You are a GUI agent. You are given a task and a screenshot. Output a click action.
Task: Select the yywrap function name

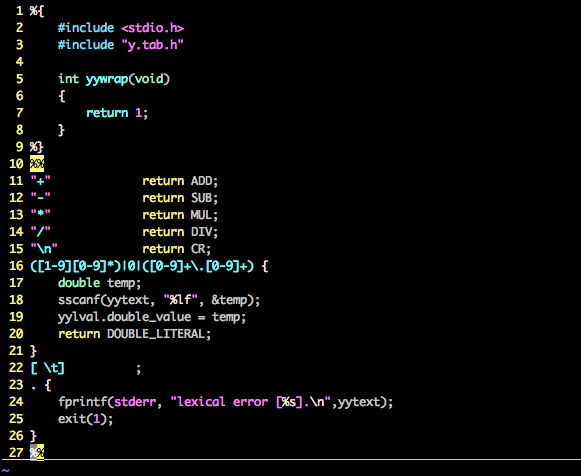107,79
